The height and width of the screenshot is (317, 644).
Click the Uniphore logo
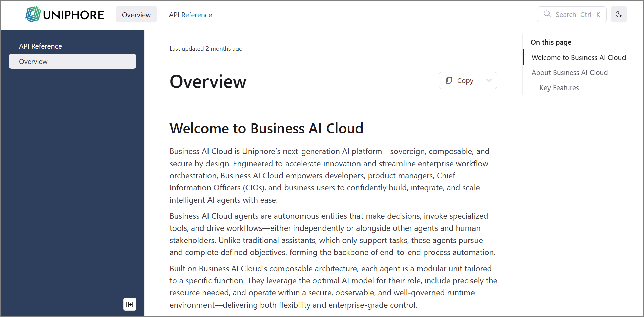tap(65, 14)
